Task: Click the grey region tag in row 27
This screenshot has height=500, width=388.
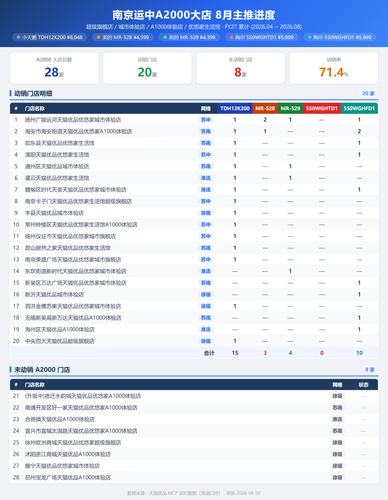Action: (x=337, y=466)
